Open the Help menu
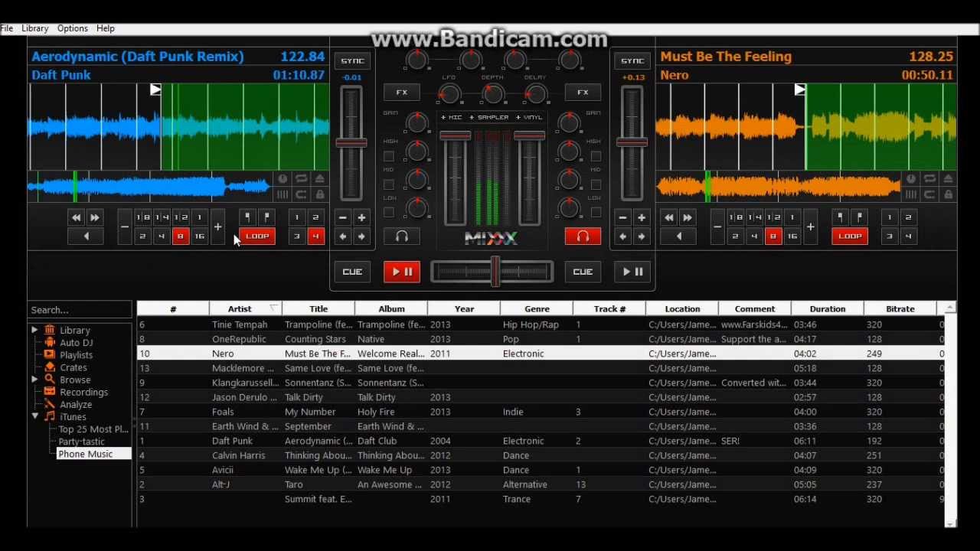980x551 pixels. [x=106, y=28]
